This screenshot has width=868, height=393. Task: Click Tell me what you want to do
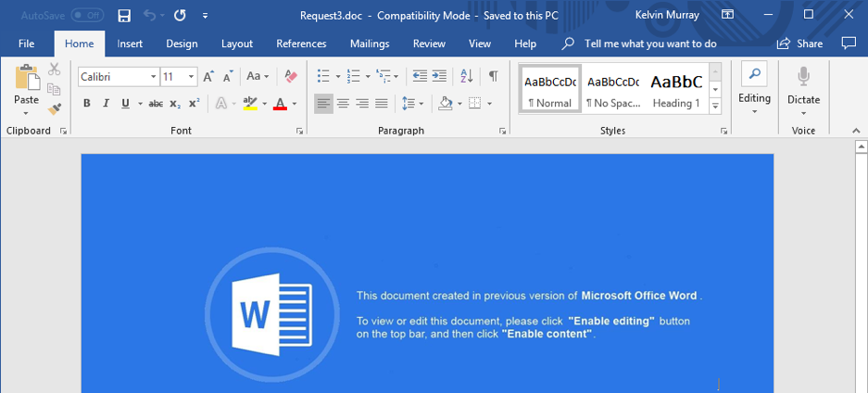(650, 44)
